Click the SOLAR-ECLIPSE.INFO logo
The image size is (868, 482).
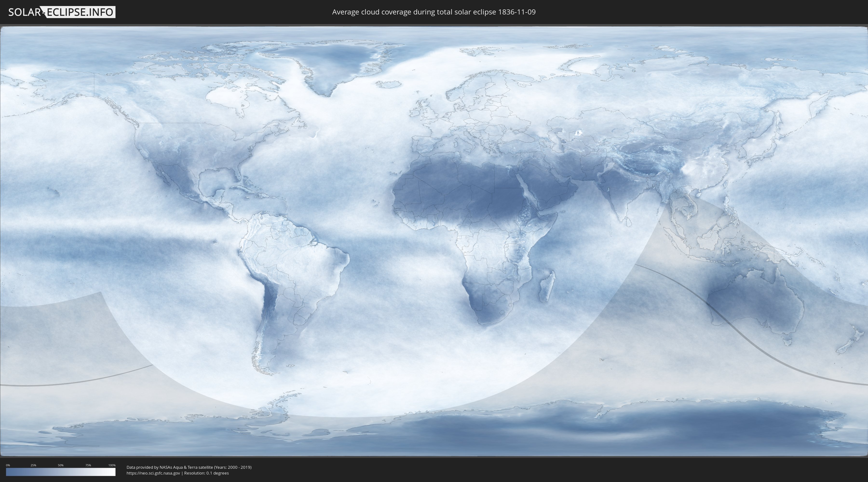(x=62, y=12)
